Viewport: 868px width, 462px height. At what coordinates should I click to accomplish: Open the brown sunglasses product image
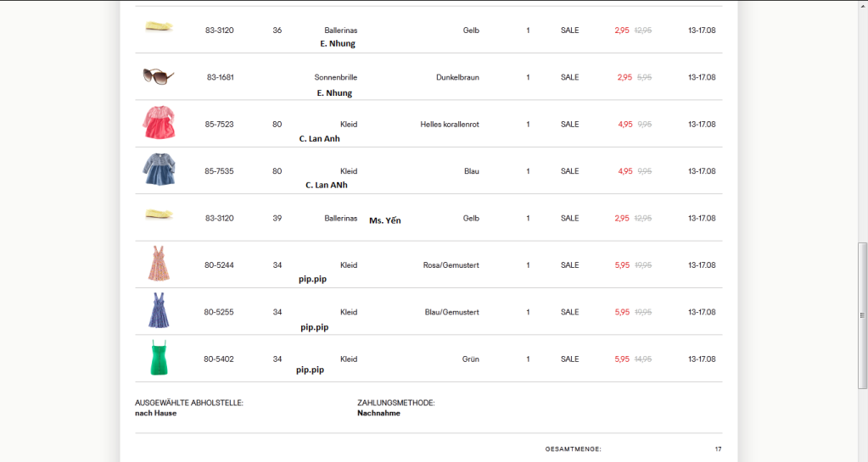(159, 76)
